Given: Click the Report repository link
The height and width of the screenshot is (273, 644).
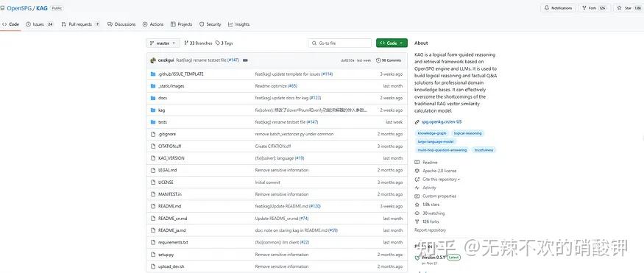Looking at the screenshot, I should pyautogui.click(x=430, y=230).
